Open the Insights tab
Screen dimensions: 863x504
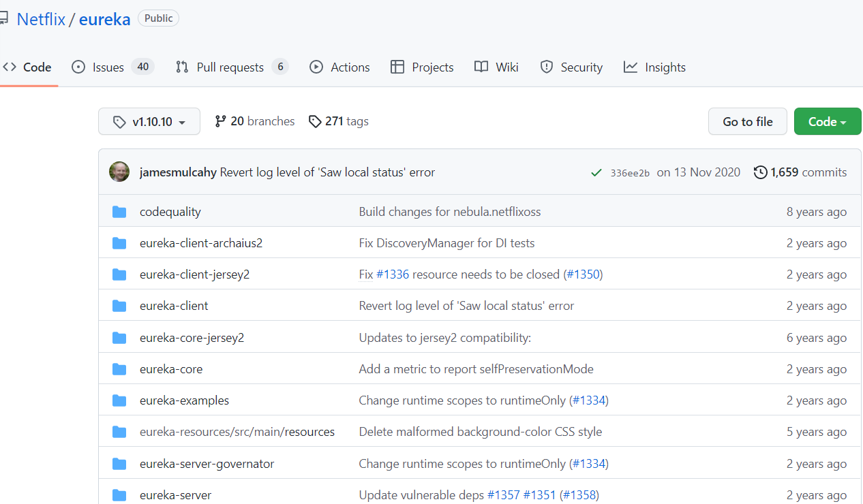coord(654,67)
